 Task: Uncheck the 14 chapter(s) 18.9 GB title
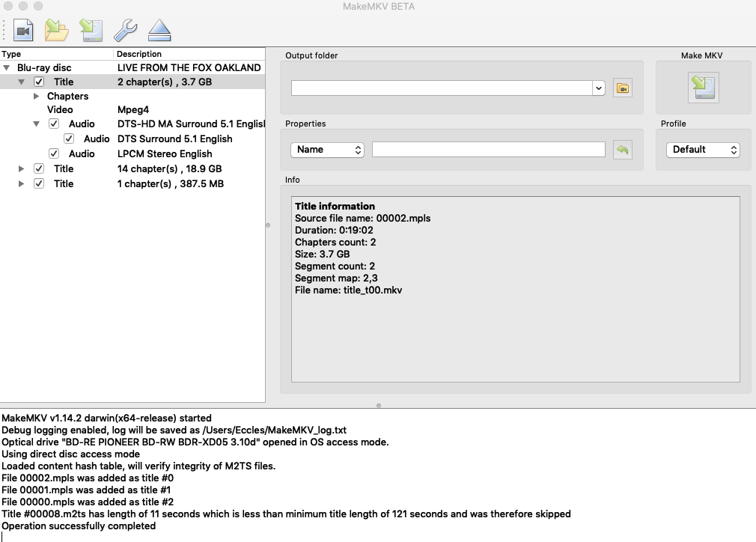tap(39, 168)
